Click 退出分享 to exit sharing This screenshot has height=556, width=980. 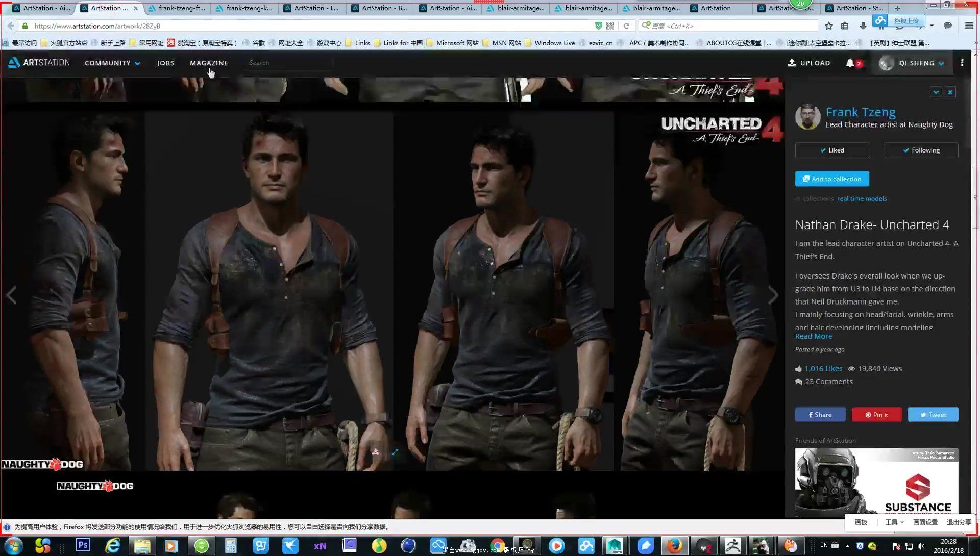[x=959, y=522]
